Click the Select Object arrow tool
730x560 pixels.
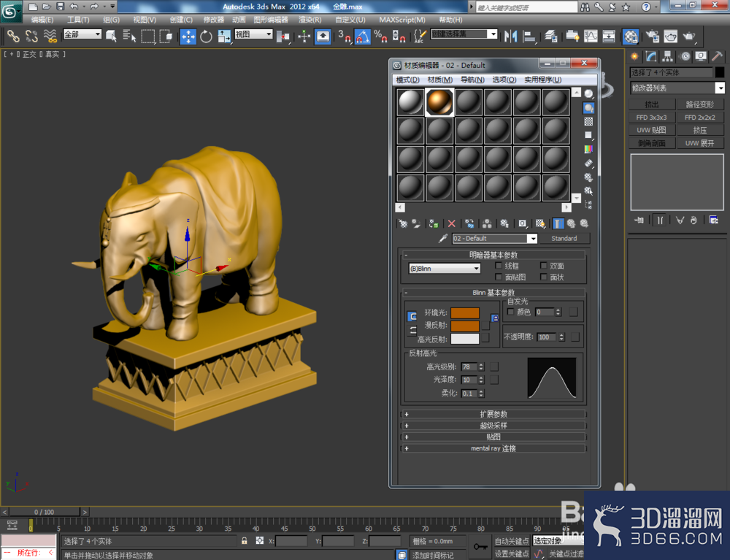coord(111,37)
